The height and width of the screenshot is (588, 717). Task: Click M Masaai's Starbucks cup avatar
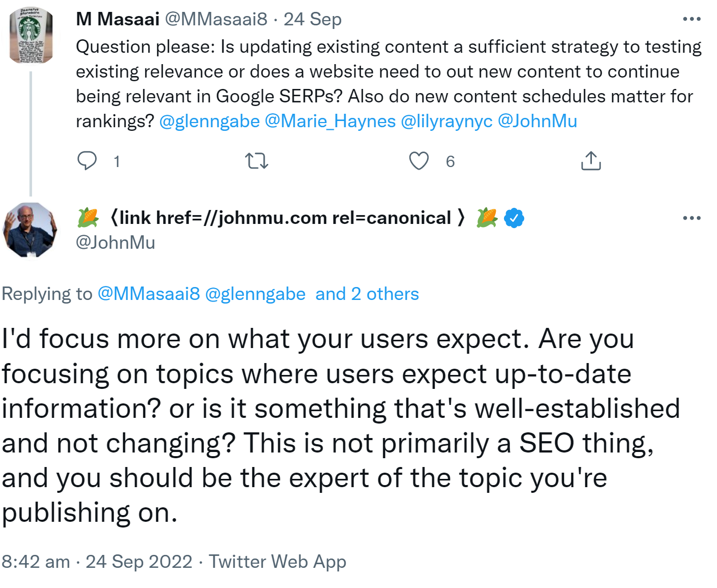(x=32, y=36)
